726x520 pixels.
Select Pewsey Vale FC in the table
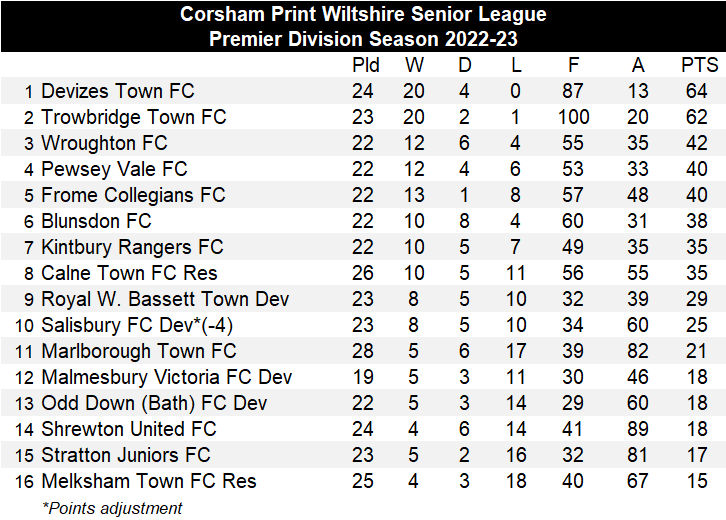pos(114,169)
